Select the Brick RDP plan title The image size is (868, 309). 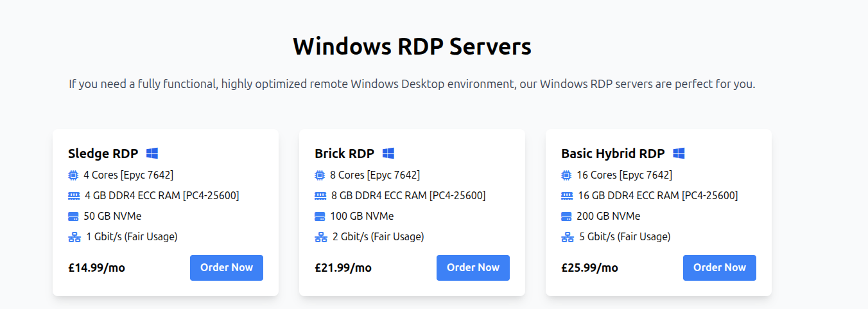coord(345,154)
